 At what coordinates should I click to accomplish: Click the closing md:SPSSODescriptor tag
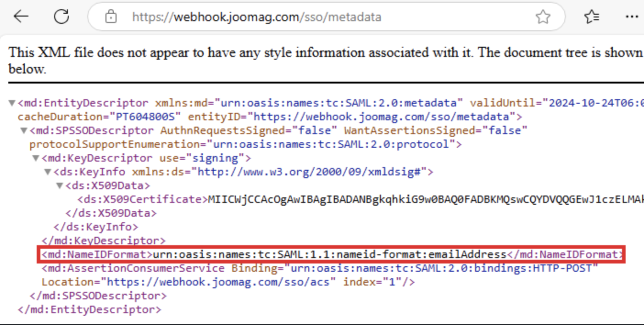[98, 296]
